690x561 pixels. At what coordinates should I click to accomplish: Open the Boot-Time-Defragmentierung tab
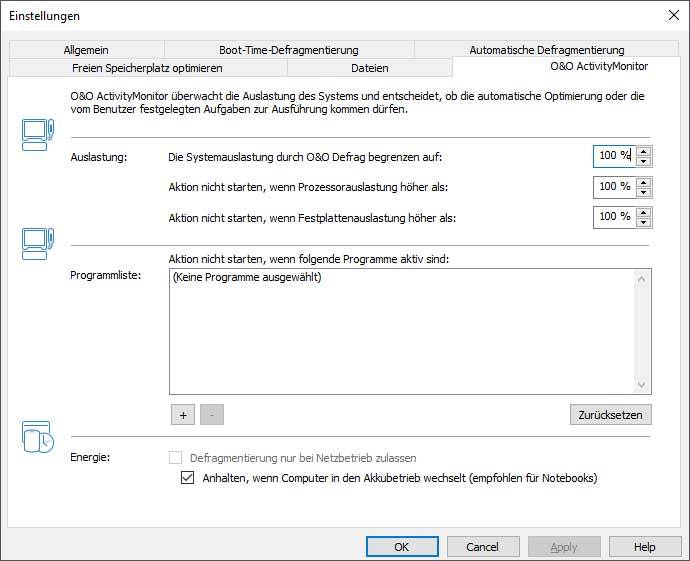pyautogui.click(x=289, y=50)
